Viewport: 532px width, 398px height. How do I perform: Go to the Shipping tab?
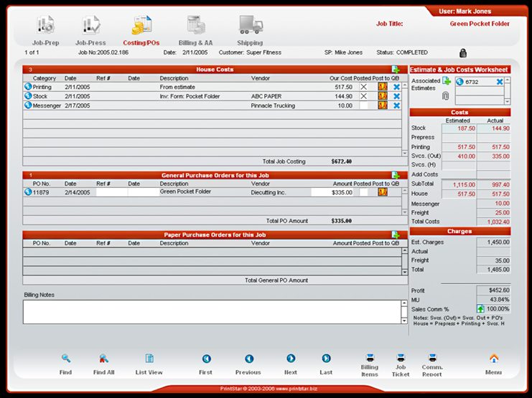click(x=250, y=31)
